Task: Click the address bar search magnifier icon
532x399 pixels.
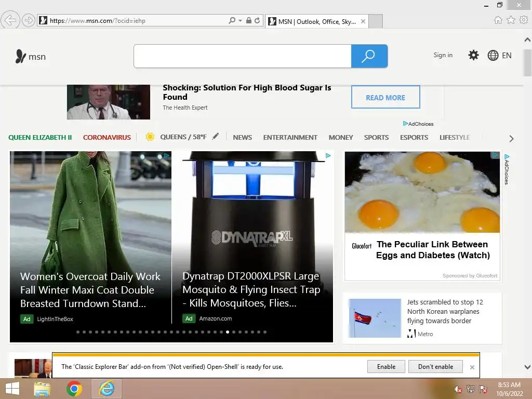Action: [x=232, y=20]
